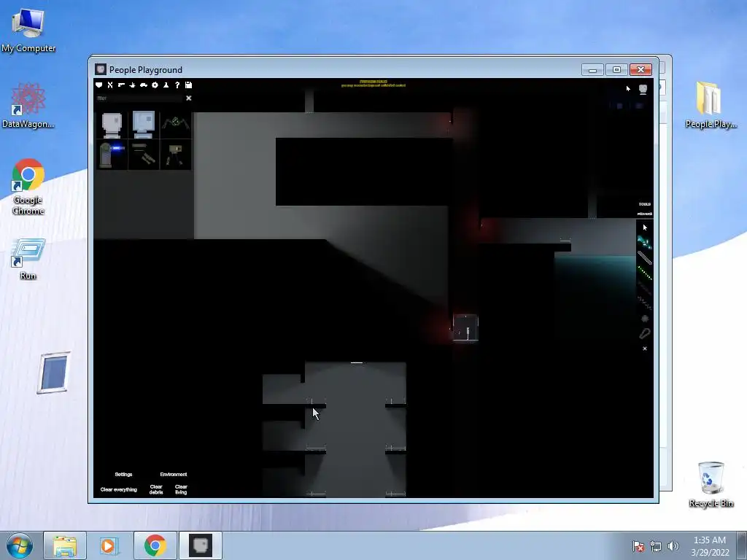Viewport: 747px width, 560px height.
Task: Select the cyan spark tool in sidebar
Action: (645, 243)
